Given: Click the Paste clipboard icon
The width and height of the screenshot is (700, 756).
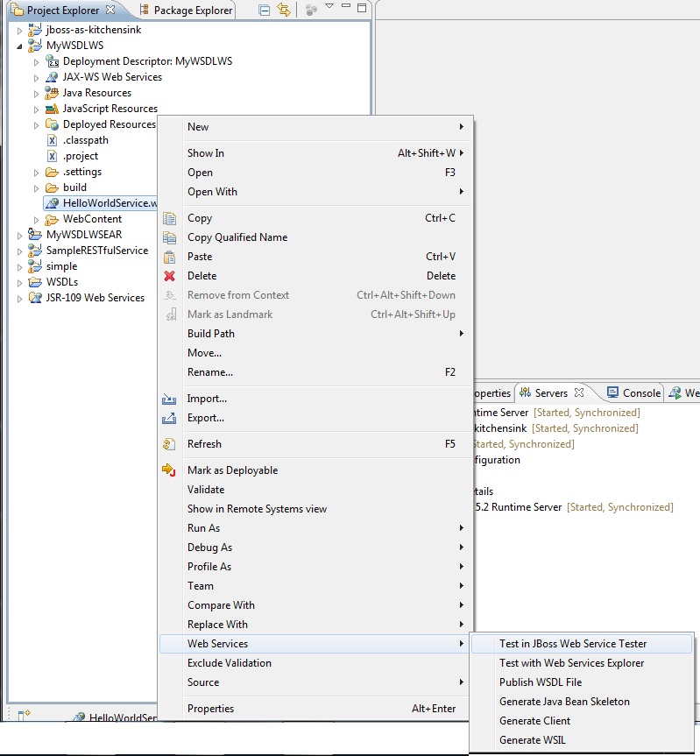Looking at the screenshot, I should click(169, 257).
